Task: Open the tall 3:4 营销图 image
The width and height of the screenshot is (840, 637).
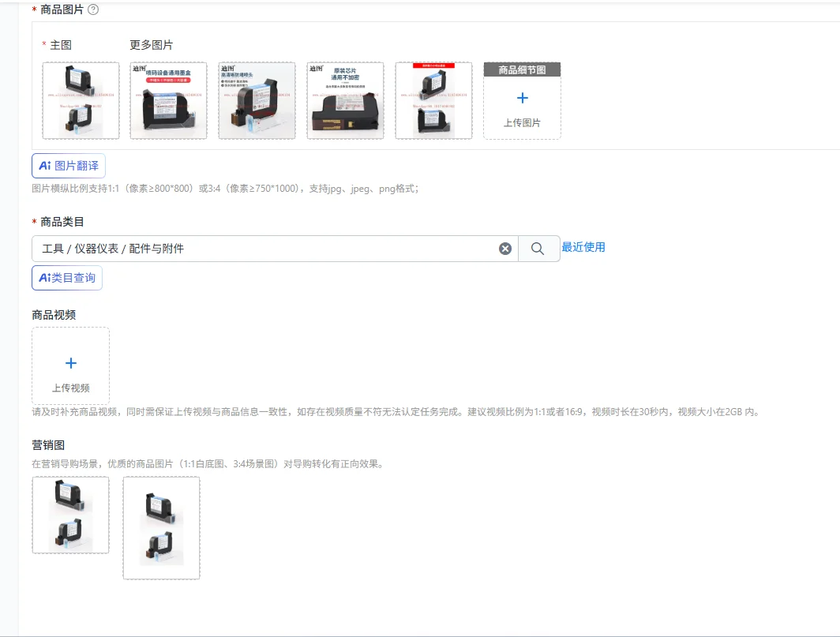Action: (161, 528)
